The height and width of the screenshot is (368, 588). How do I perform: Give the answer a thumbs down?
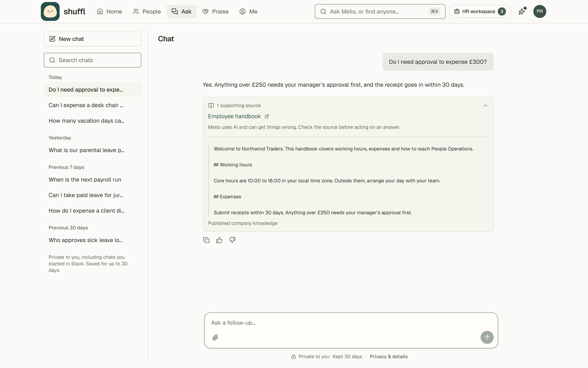point(232,240)
